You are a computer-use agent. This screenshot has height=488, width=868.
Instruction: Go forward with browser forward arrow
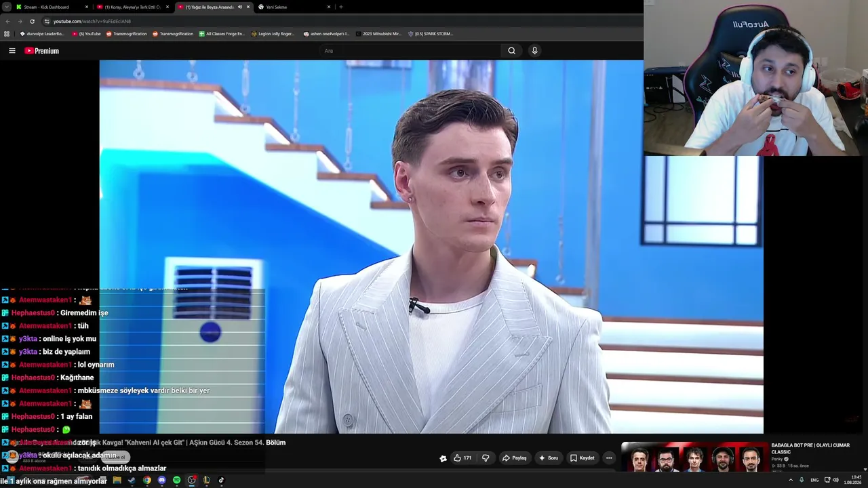(x=20, y=21)
